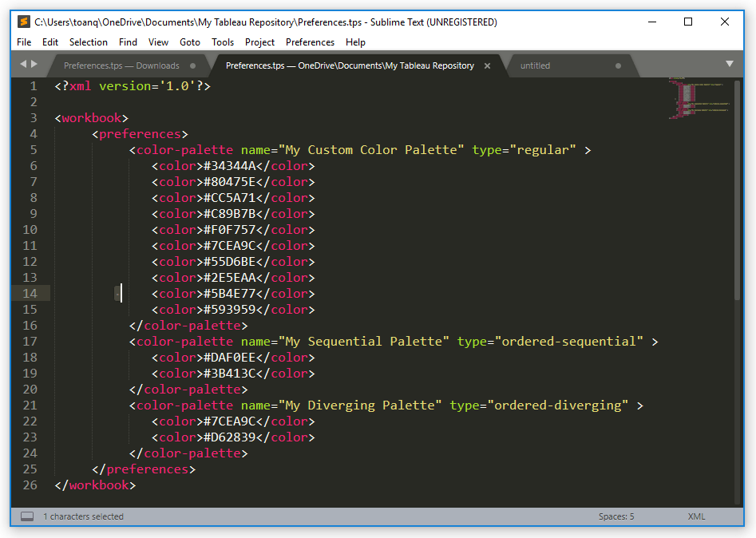Screen dimensions: 756x538
Task: Open the Selection menu
Action: 89,42
